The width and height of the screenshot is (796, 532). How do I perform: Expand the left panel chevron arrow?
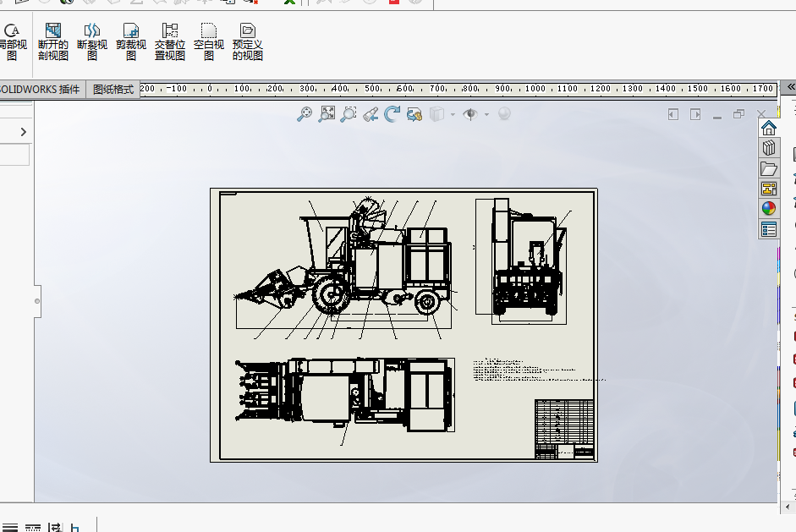pyautogui.click(x=24, y=132)
